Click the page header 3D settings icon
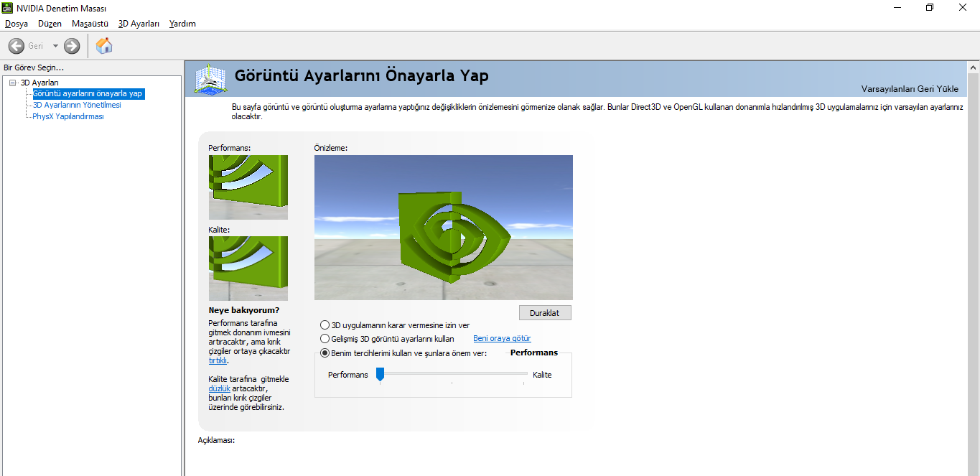980x476 pixels. coord(211,80)
